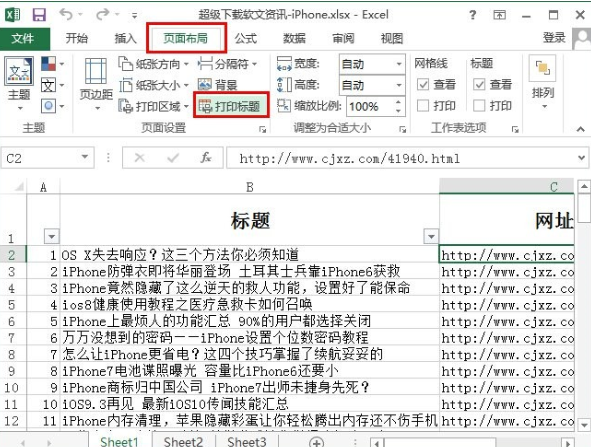The width and height of the screenshot is (591, 447).
Task: Switch to 公式 ribbon tab
Action: coord(245,38)
